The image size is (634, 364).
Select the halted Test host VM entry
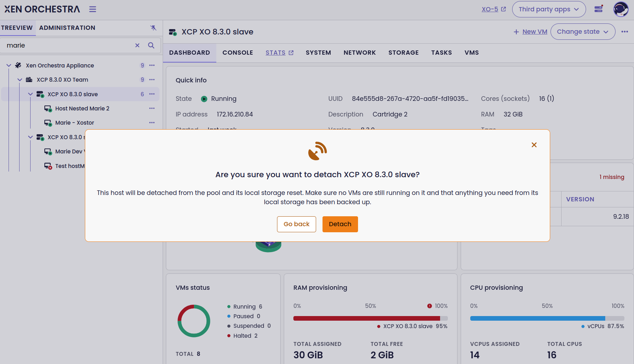click(x=70, y=166)
